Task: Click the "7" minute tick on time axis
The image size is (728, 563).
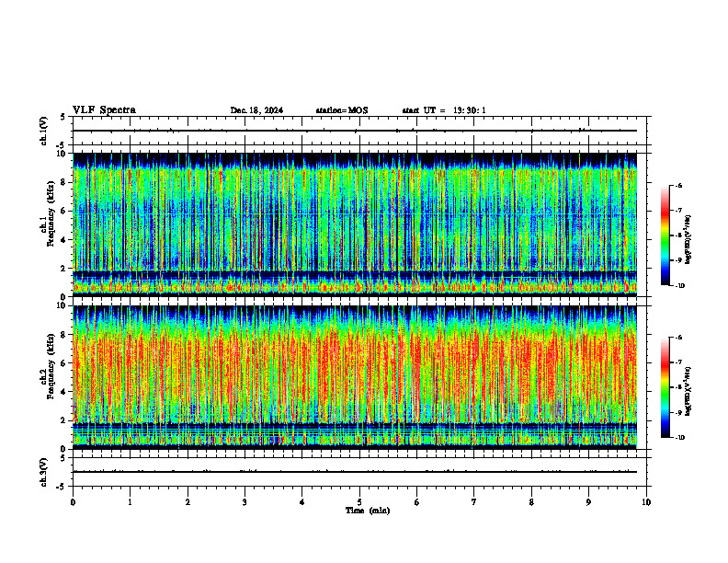Action: point(474,502)
